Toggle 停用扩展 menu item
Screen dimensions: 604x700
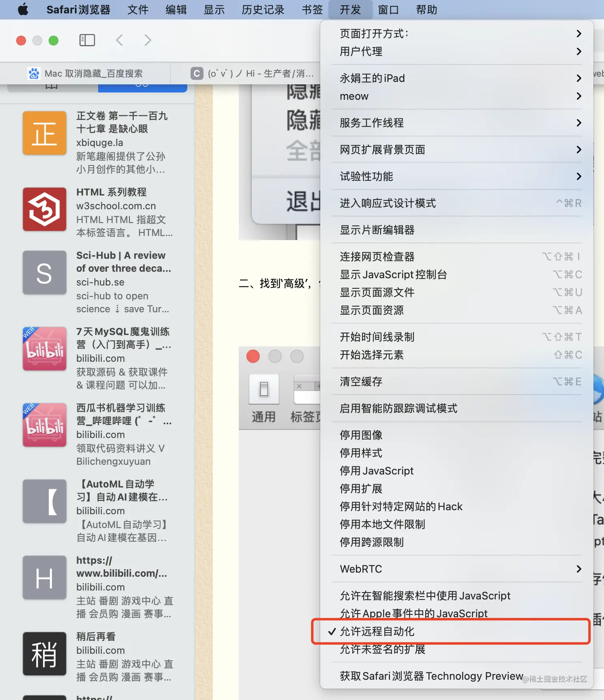point(457,489)
